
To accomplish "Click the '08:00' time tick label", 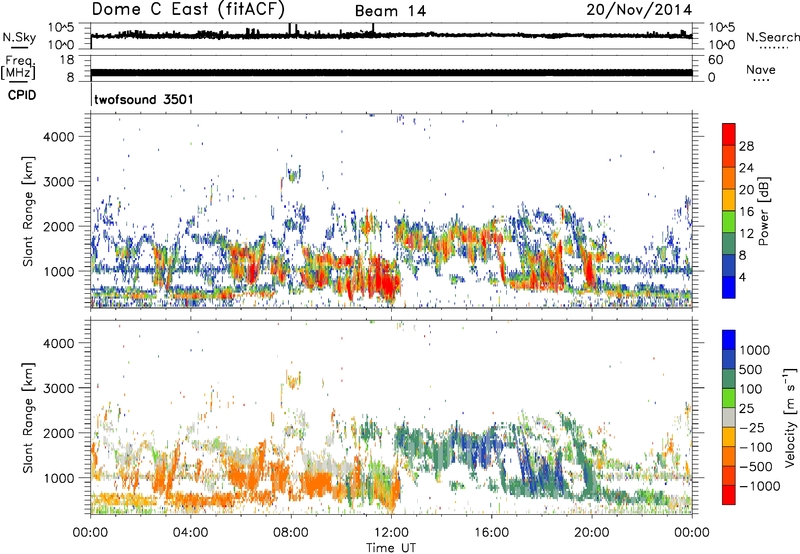I will click(291, 533).
